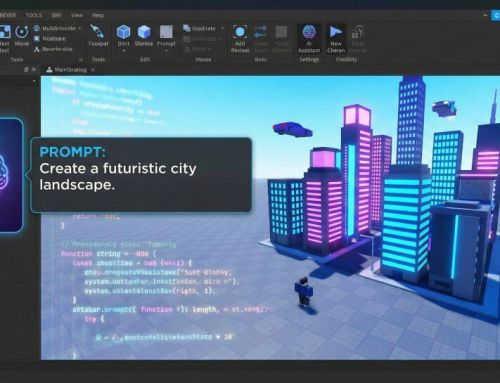The image size is (500, 383).
Task: Click the blue button in the top-right corner
Action: 496,15
